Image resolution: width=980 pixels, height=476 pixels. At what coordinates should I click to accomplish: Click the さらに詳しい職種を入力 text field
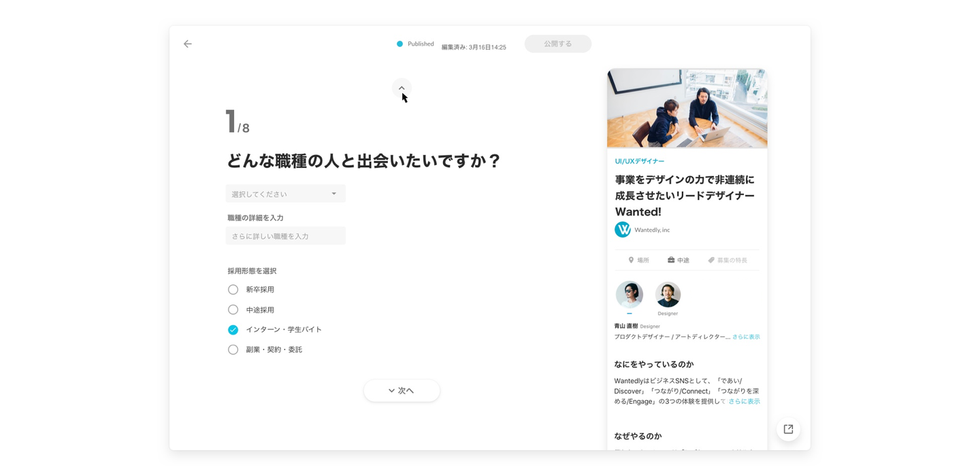tap(286, 236)
